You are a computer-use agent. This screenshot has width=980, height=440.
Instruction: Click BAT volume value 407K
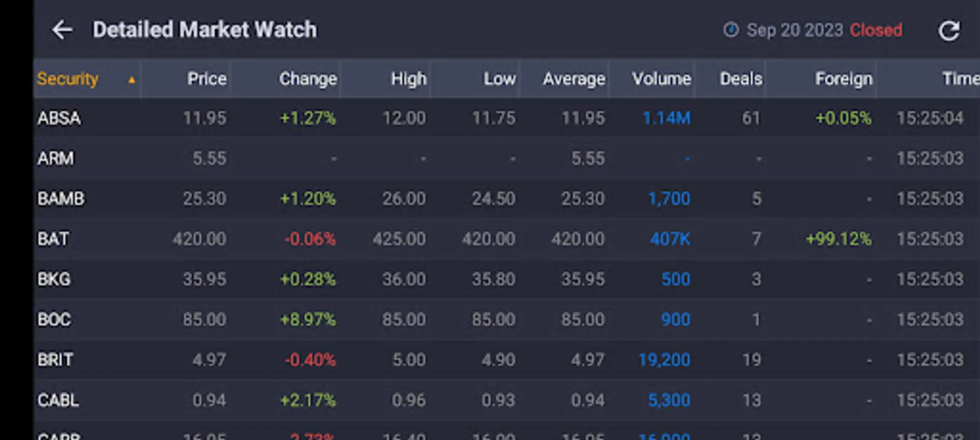[670, 239]
